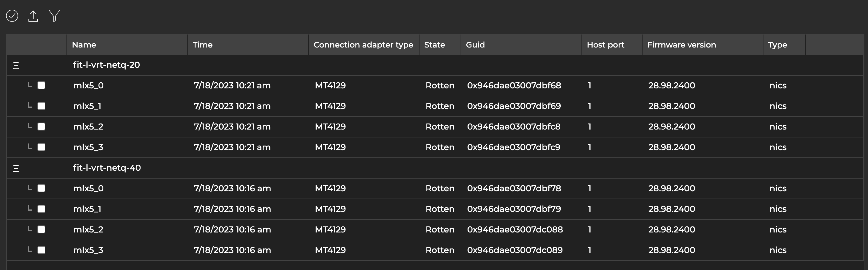
Task: Open the filter funnel icon
Action: coord(54,16)
